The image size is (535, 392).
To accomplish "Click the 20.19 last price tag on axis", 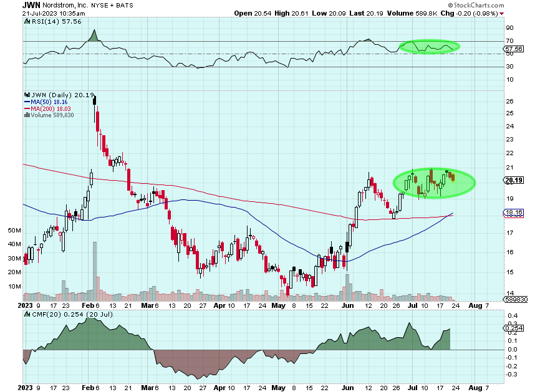I will tap(514, 180).
